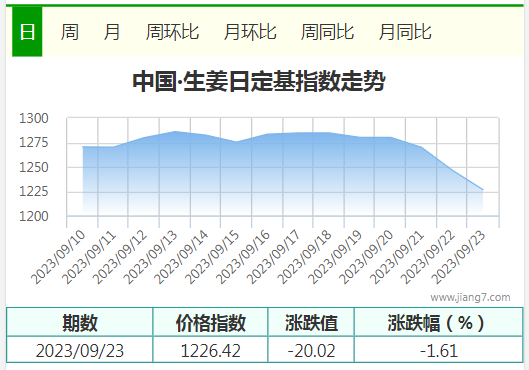Open the 周环比 tab
This screenshot has width=529, height=370.
click(172, 32)
